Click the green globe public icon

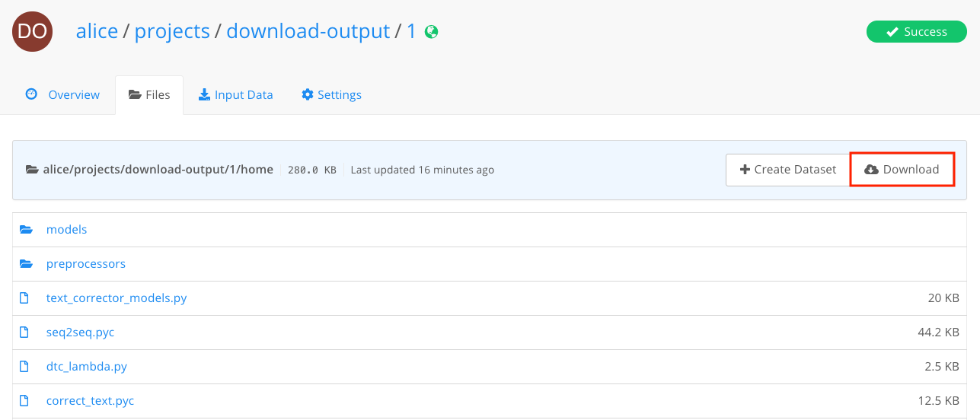coord(432,32)
